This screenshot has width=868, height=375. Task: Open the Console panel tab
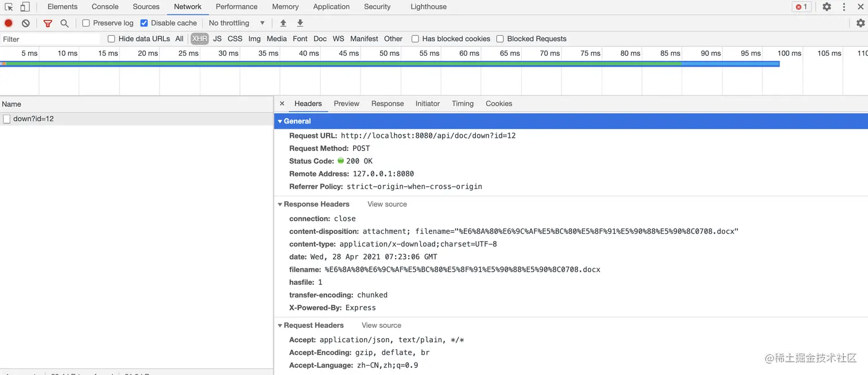click(x=105, y=7)
